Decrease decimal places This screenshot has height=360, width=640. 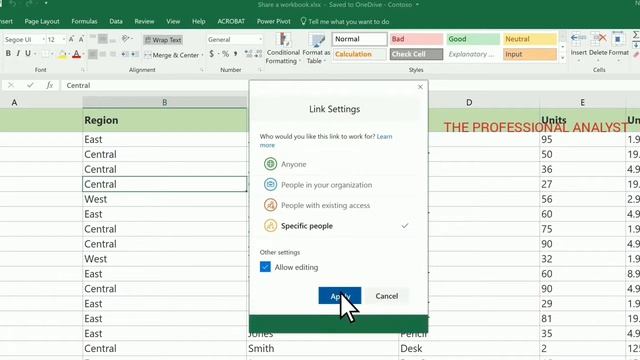point(258,54)
